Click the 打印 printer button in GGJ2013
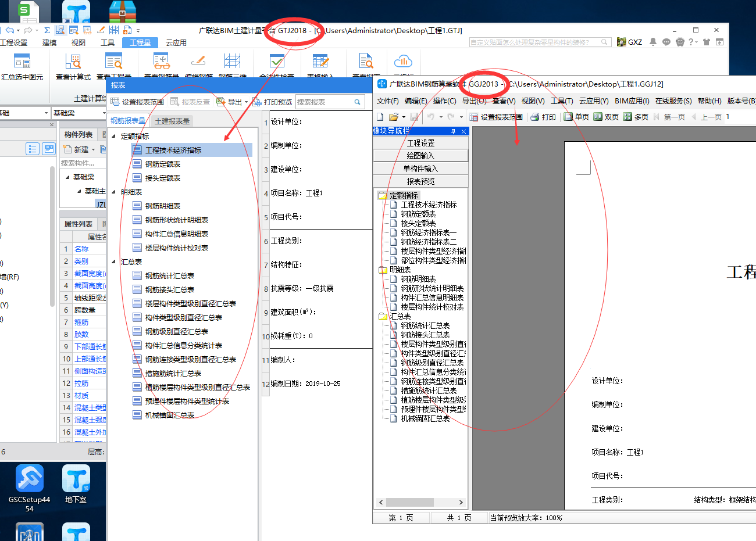Viewport: 756px width, 541px height. (543, 117)
